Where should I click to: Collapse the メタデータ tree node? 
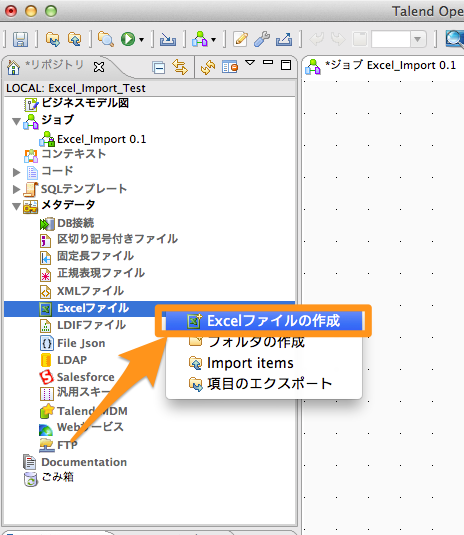(16, 206)
